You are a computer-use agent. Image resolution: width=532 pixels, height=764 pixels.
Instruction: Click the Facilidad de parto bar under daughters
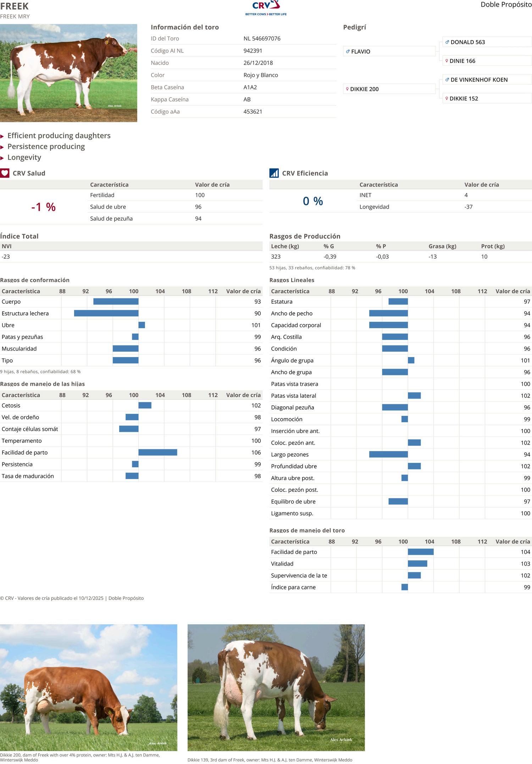click(158, 452)
